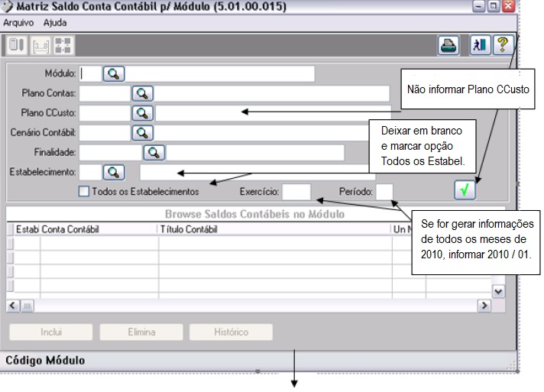
Task: Click the Módulo code input field
Action: click(x=90, y=74)
